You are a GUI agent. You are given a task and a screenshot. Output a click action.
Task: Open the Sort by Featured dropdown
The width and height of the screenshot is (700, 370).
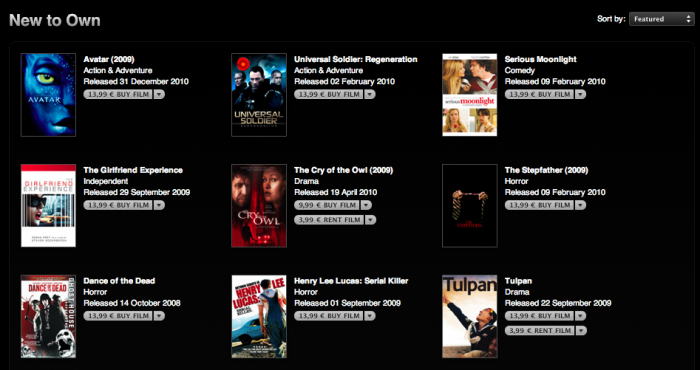click(x=661, y=19)
